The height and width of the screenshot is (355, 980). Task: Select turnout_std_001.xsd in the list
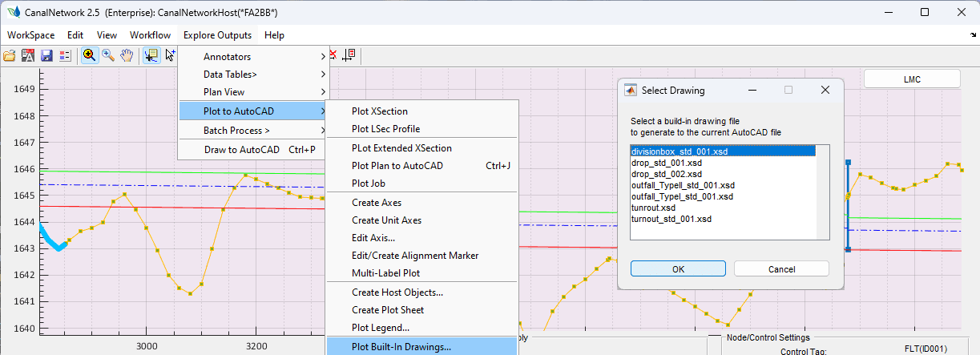(x=723, y=218)
